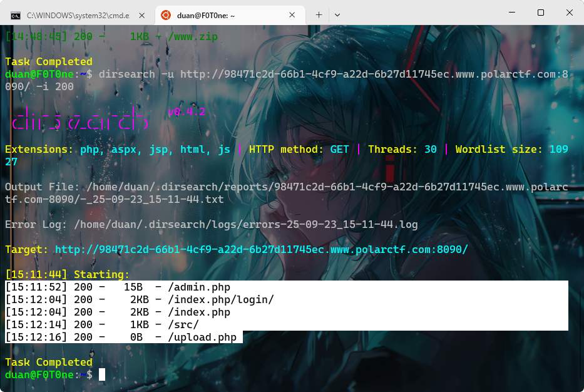Click the dirsearch command text
The image size is (584, 392).
287,80
